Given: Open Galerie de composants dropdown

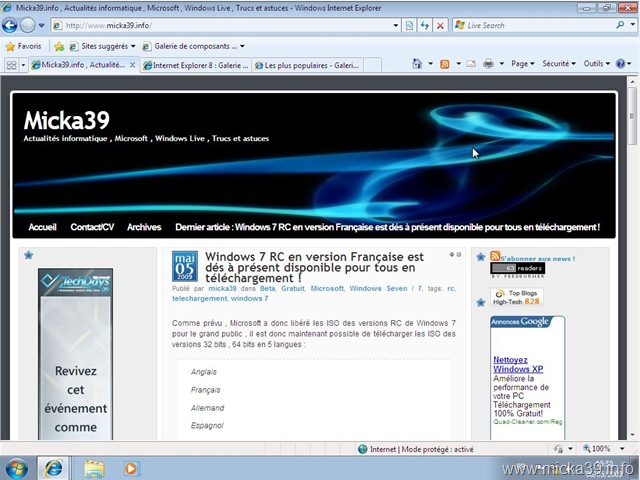Looking at the screenshot, I should click(193, 46).
